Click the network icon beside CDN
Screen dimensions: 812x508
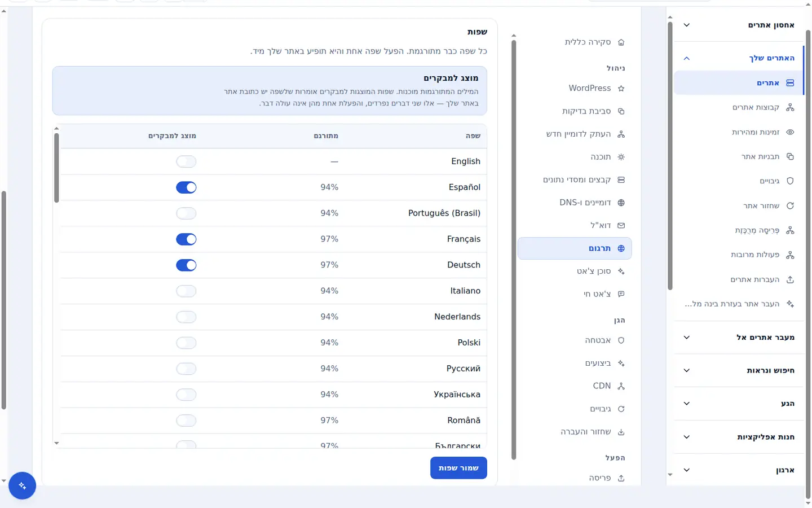(621, 386)
